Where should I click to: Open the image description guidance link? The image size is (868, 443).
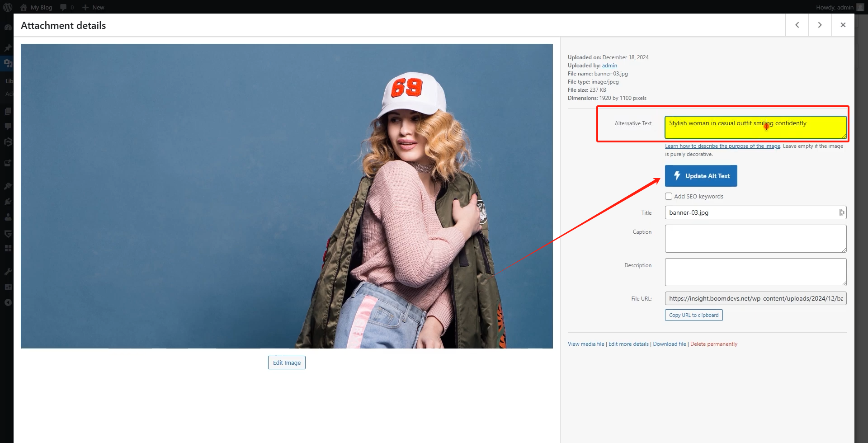[x=722, y=146]
